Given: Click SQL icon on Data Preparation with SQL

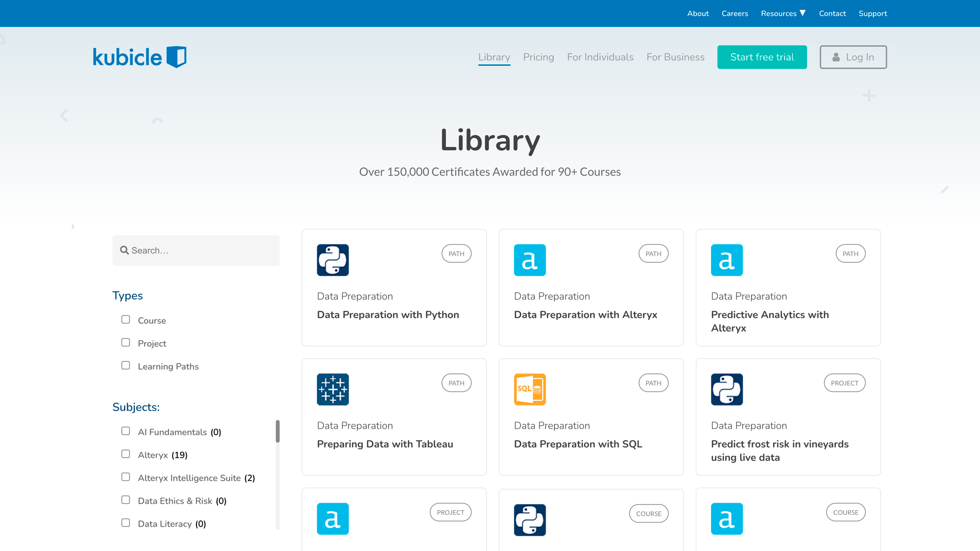Looking at the screenshot, I should click(530, 389).
